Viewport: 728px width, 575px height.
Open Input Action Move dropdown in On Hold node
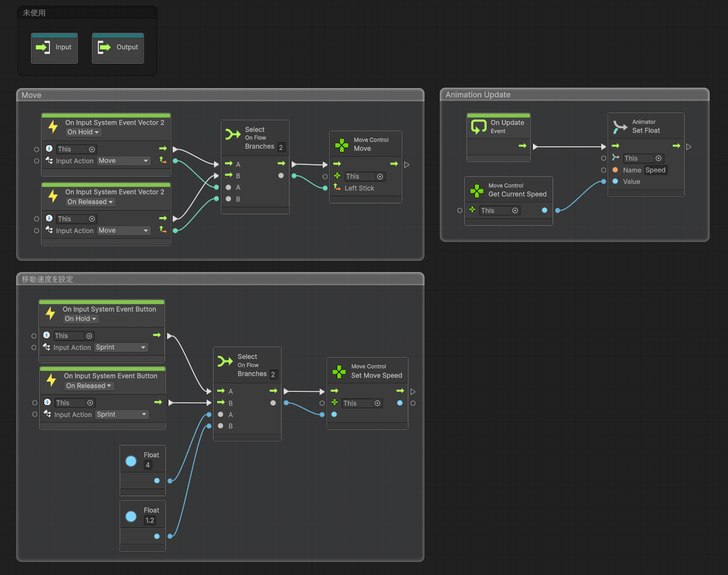click(123, 161)
